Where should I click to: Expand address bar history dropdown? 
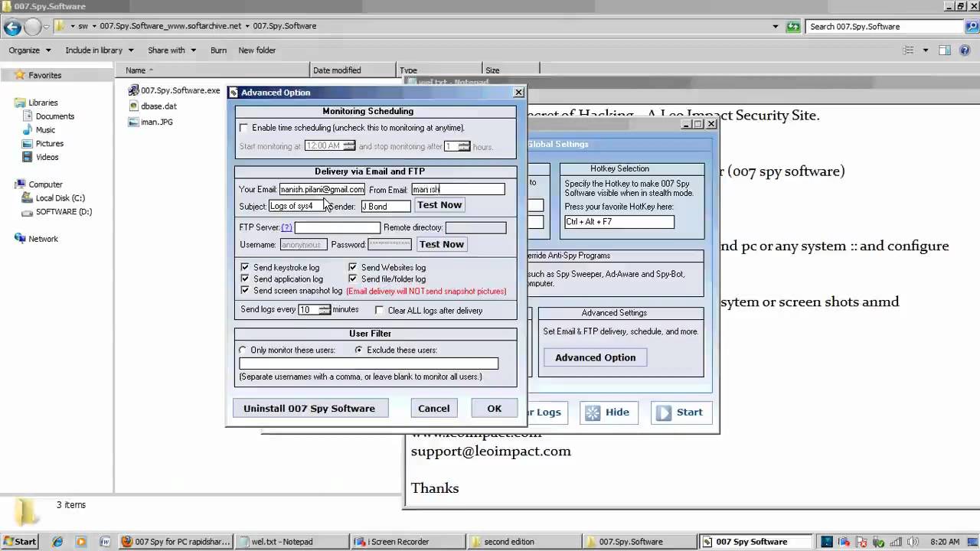click(x=776, y=26)
